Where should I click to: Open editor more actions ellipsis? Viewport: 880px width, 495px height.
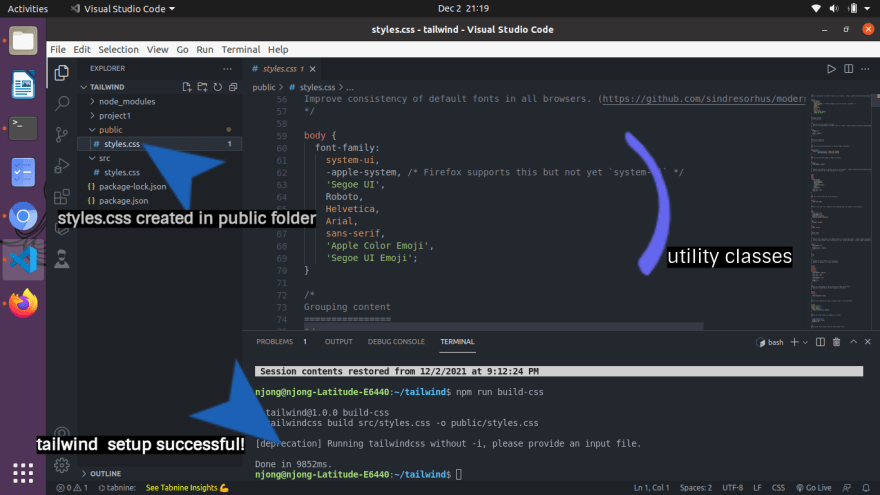click(865, 69)
